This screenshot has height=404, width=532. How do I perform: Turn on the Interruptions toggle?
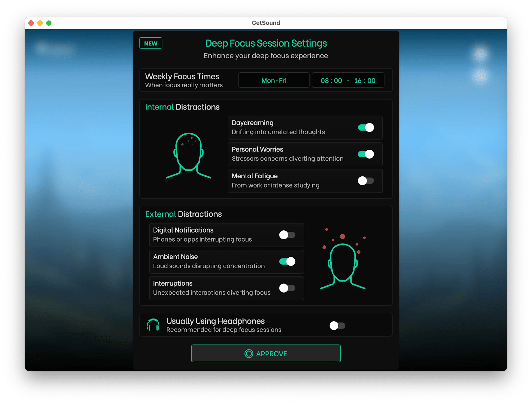click(287, 288)
